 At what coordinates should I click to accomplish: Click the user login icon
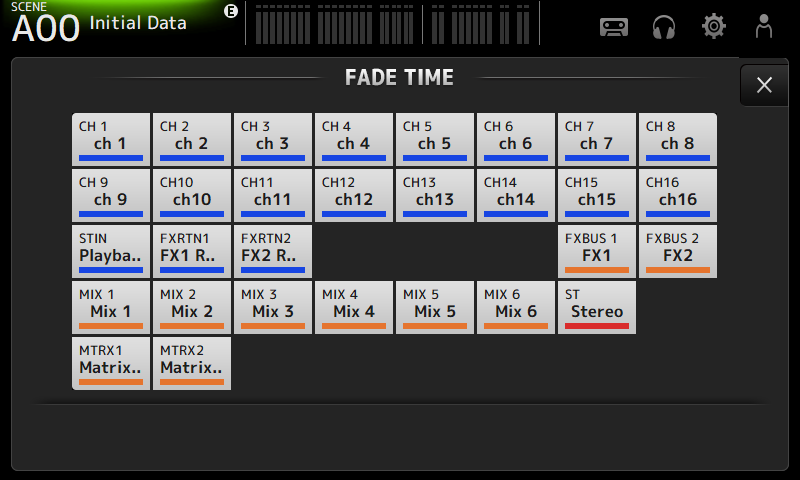764,26
